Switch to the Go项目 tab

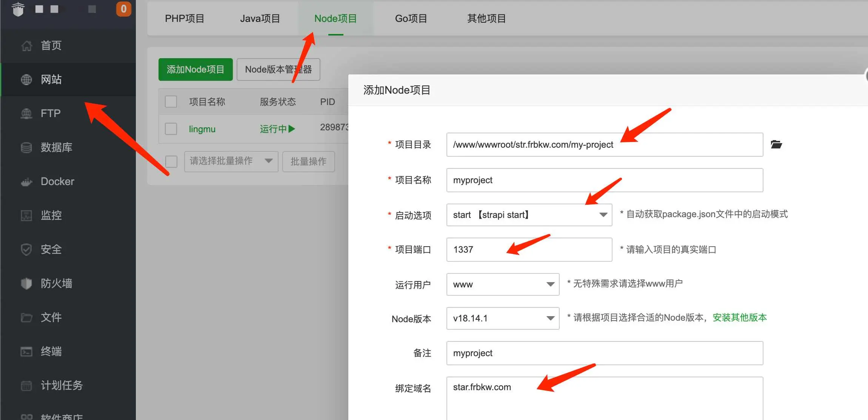[x=411, y=19]
